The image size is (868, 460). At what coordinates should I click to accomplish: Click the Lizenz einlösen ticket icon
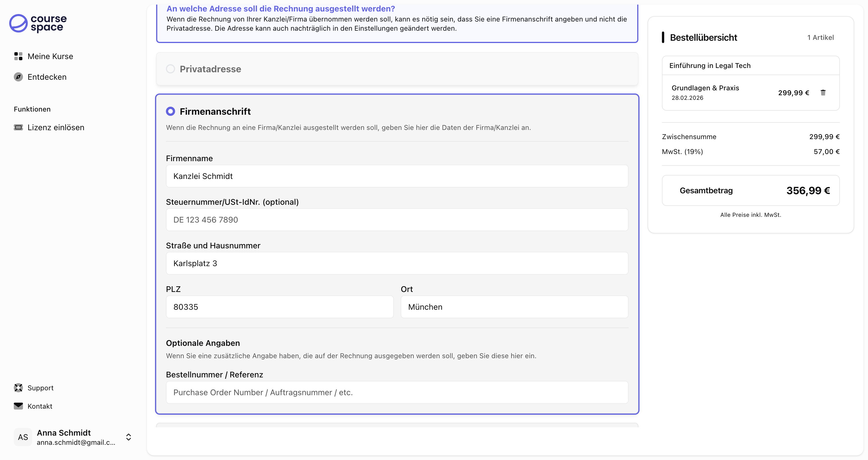point(18,127)
